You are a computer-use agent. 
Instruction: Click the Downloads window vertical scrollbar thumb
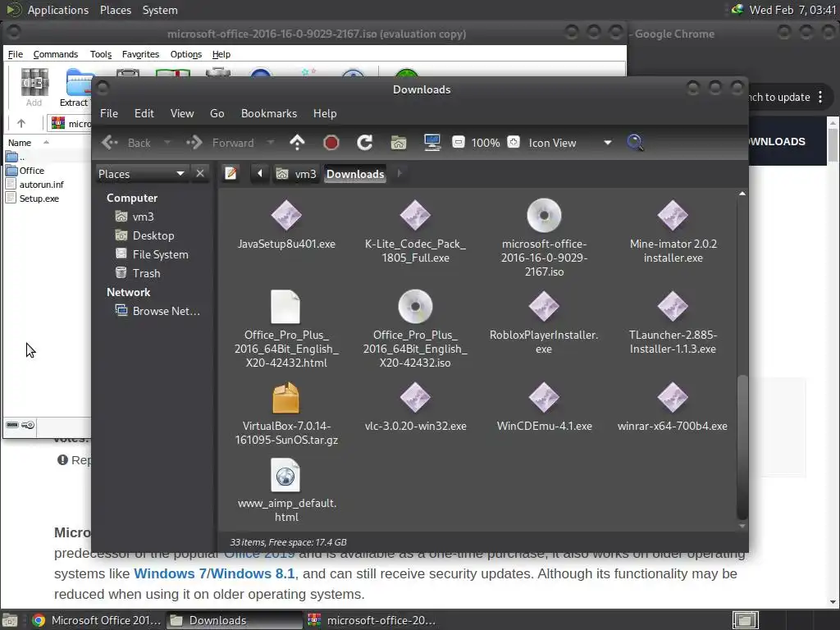pyautogui.click(x=742, y=447)
